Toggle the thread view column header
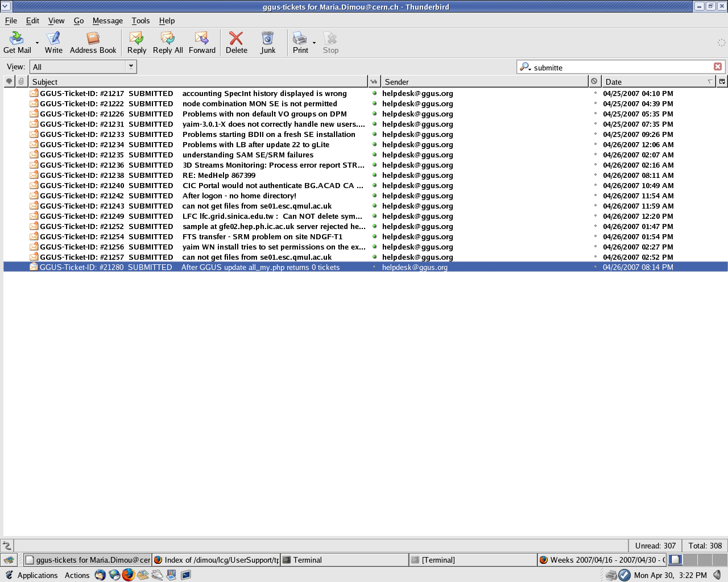728x582 pixels. [9, 81]
